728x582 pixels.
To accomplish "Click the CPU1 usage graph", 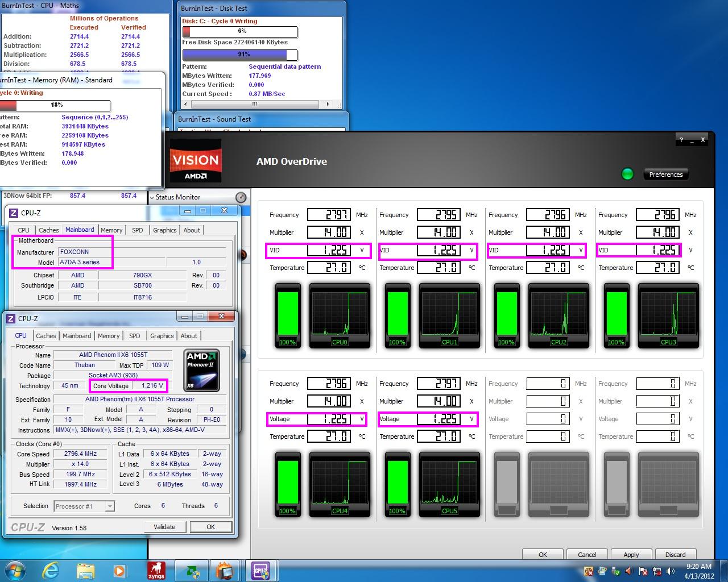I will coord(449,315).
